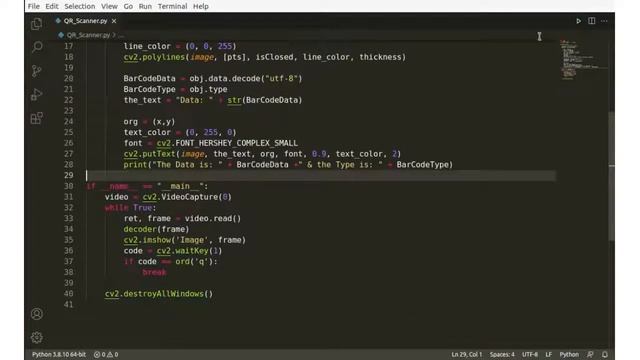The width and height of the screenshot is (640, 360).
Task: Click the feedback icon in status bar
Action: coord(590,354)
